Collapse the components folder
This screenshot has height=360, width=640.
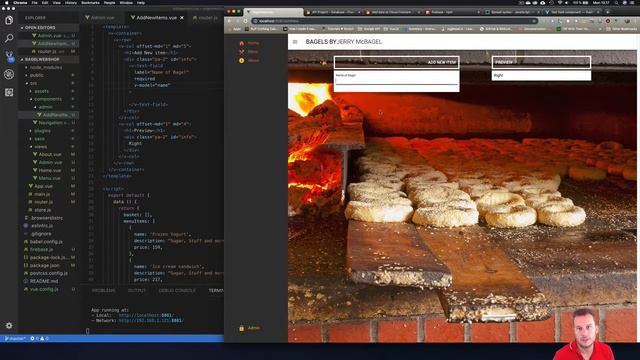(x=48, y=99)
